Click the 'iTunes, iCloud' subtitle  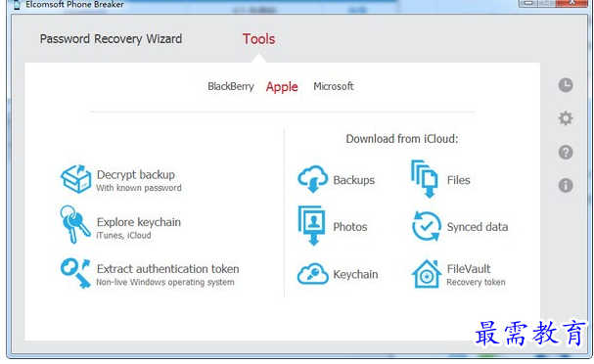[123, 235]
